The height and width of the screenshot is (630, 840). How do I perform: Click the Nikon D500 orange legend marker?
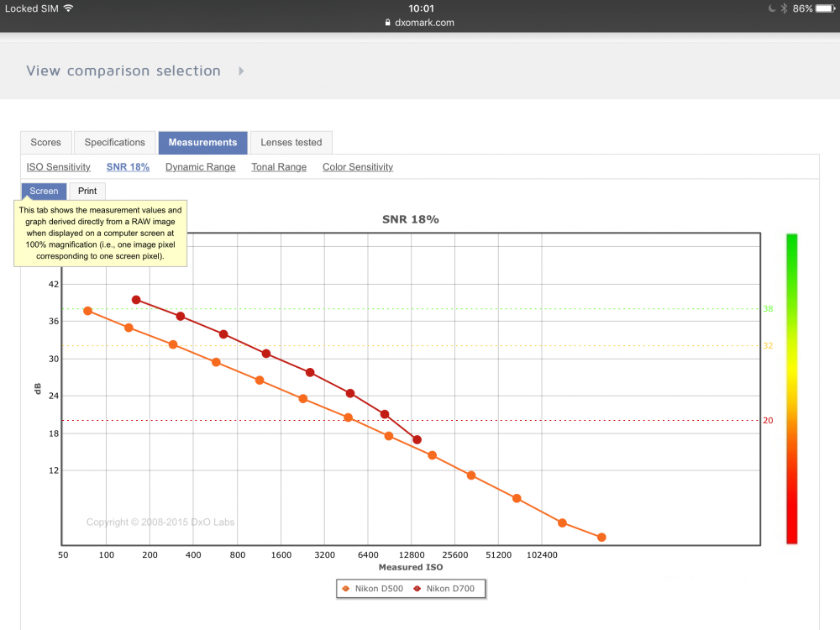click(345, 588)
